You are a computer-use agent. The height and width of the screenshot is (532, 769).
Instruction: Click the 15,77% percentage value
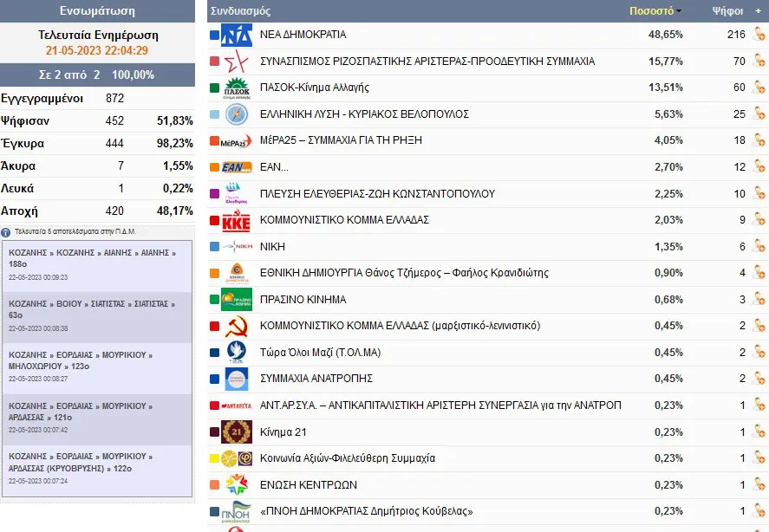pos(666,61)
